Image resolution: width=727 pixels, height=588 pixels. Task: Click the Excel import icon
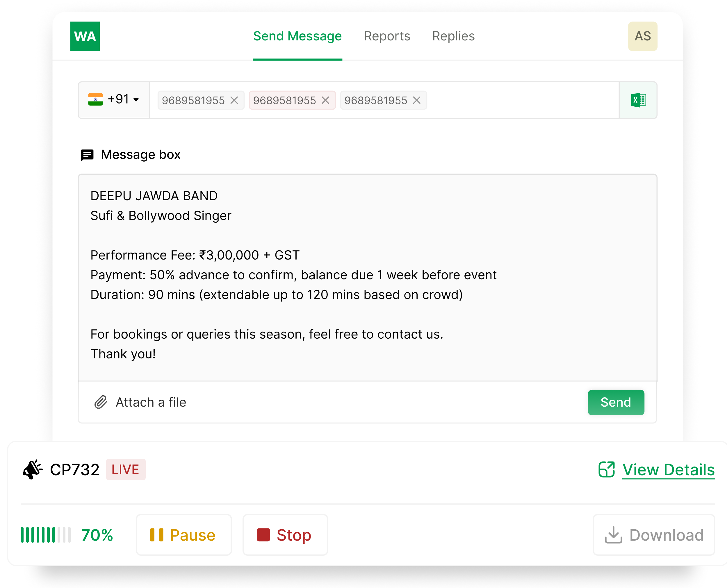[x=638, y=100]
